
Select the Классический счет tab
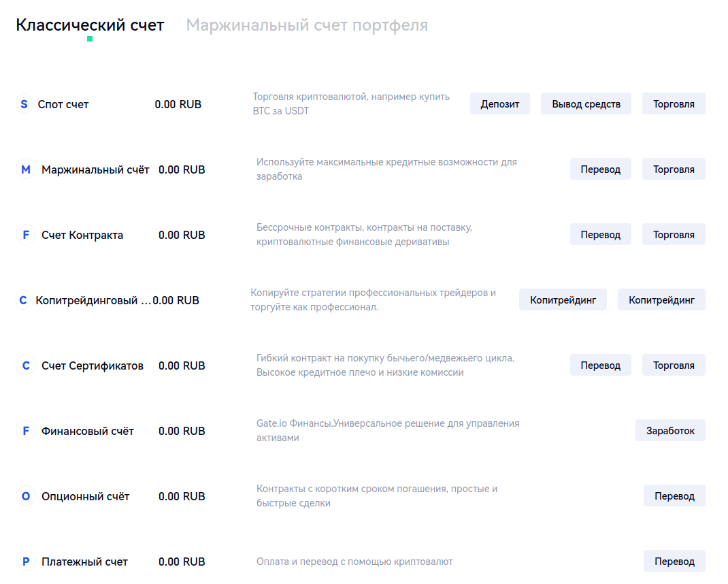(x=90, y=25)
